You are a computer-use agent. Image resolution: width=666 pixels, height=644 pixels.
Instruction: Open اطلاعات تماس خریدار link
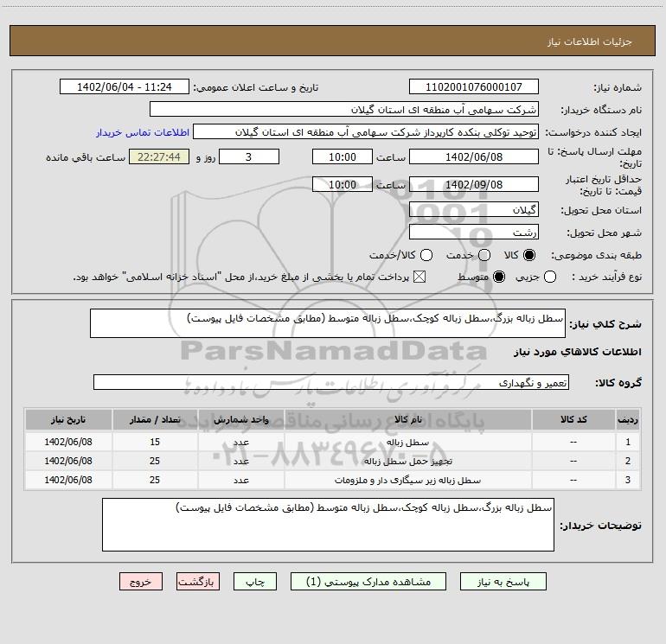(x=143, y=132)
